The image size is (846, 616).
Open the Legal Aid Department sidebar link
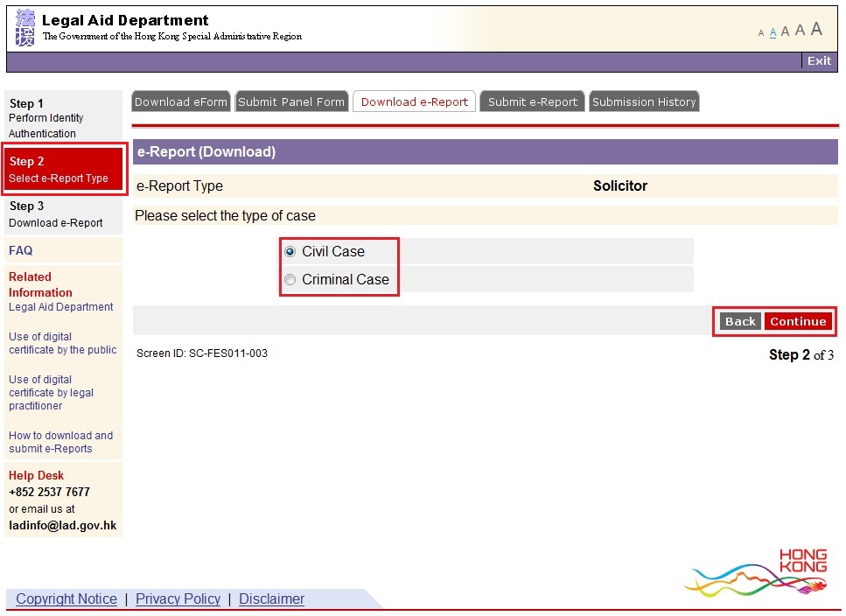(x=60, y=307)
